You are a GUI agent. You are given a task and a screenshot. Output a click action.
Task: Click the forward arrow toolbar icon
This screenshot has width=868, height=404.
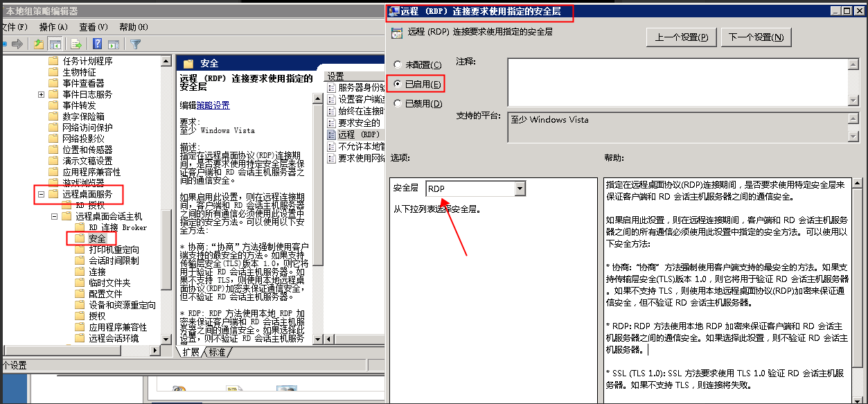tap(19, 44)
